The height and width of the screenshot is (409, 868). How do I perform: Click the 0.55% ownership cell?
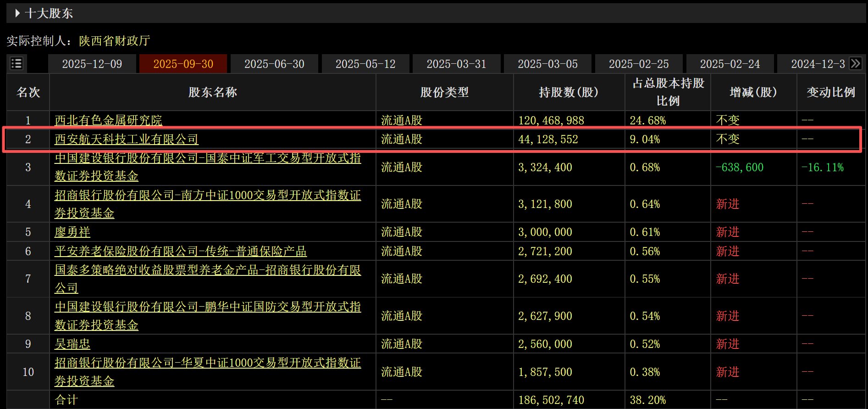click(645, 279)
